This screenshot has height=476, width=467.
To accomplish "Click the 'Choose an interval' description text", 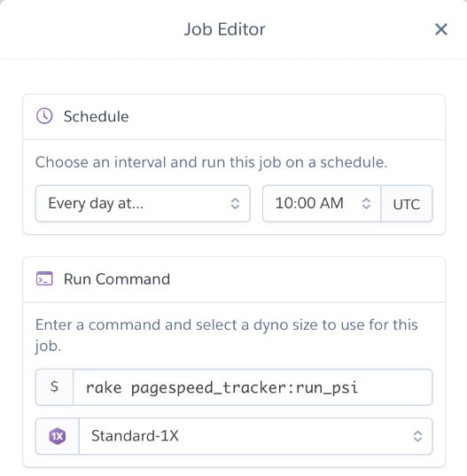I will click(211, 162).
